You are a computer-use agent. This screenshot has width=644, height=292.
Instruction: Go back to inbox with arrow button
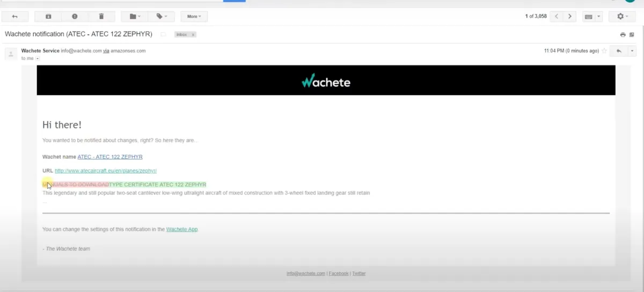click(15, 17)
